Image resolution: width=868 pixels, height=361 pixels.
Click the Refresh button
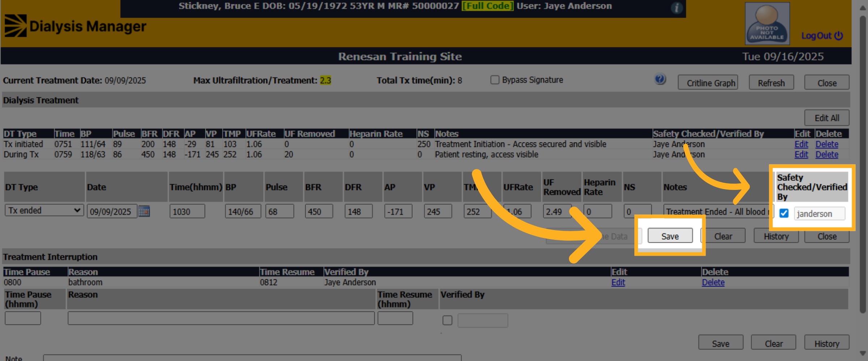click(x=771, y=83)
